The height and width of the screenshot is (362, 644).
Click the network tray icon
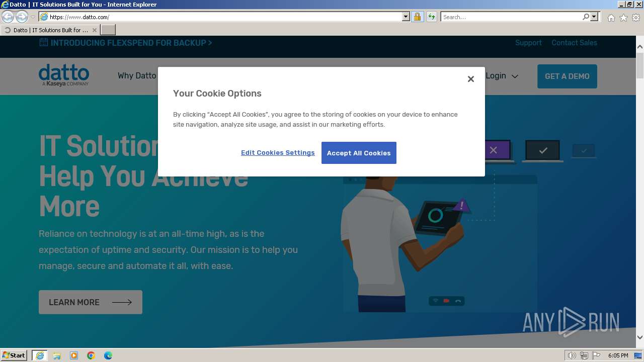click(x=584, y=355)
